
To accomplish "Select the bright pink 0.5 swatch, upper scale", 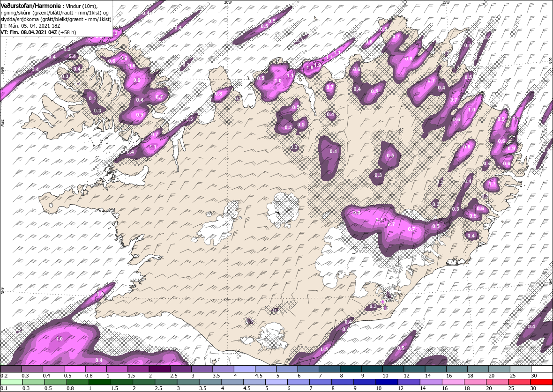I will 75,369.
